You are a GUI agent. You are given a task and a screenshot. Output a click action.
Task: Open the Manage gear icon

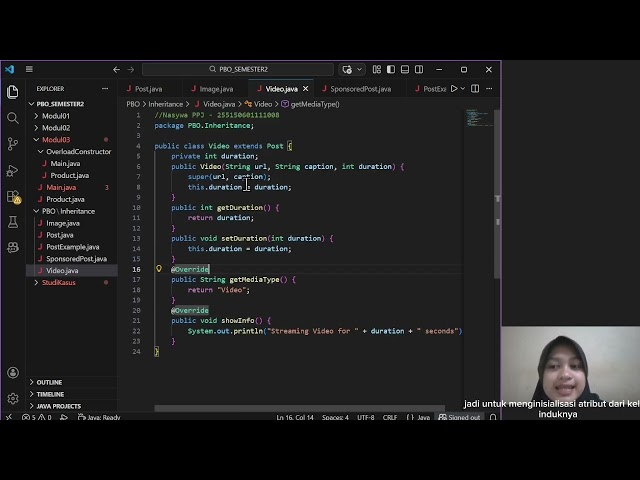click(13, 398)
